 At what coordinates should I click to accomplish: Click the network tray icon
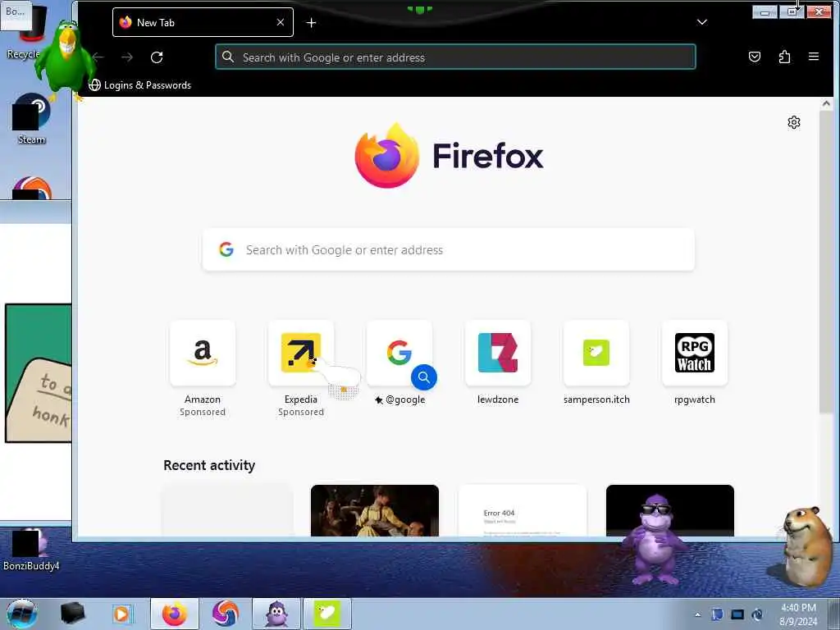tap(737, 614)
